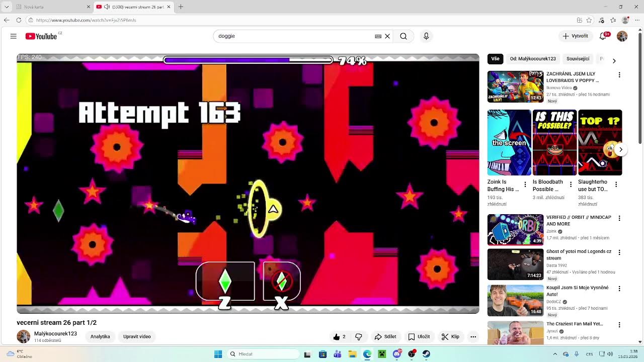Screen dimensions: 644x362
Task: Open the tab actions dropdown in Edge
Action: (6, 7)
